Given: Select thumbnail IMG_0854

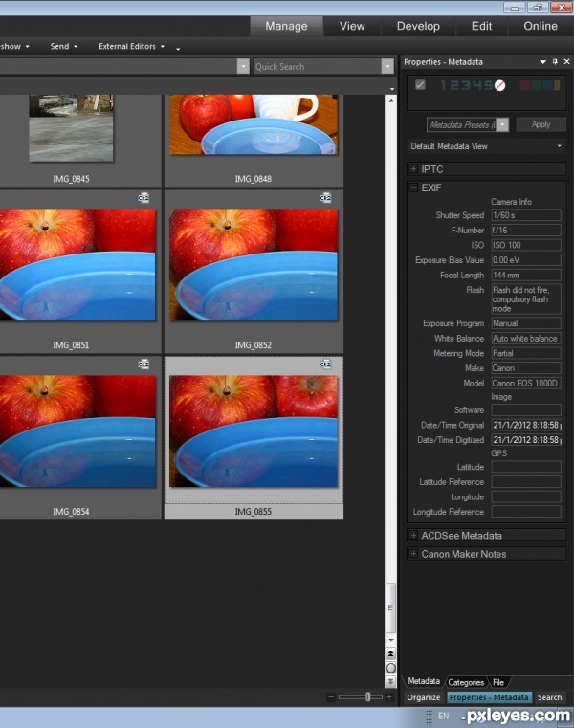Looking at the screenshot, I should point(77,431).
